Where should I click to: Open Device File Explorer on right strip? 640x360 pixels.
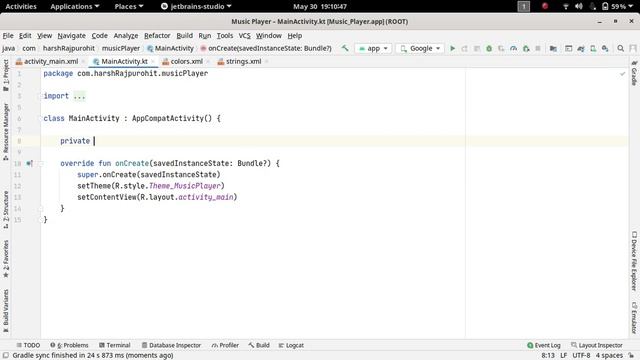pyautogui.click(x=634, y=261)
